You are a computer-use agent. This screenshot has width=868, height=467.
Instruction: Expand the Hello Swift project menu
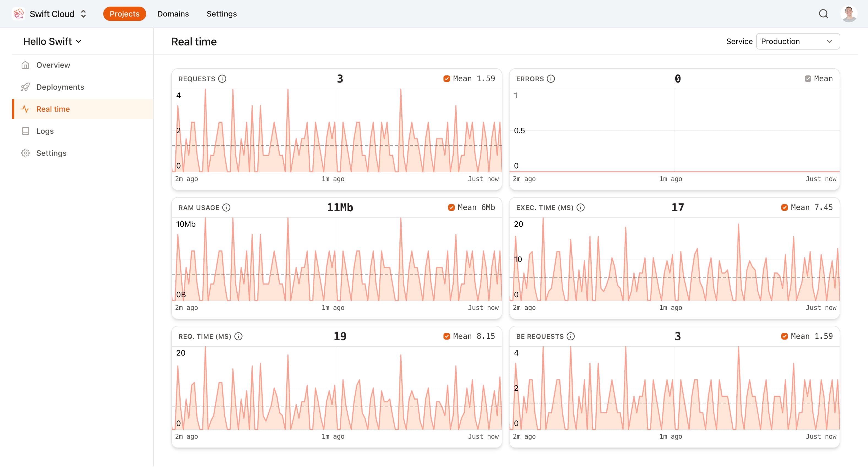click(x=52, y=41)
